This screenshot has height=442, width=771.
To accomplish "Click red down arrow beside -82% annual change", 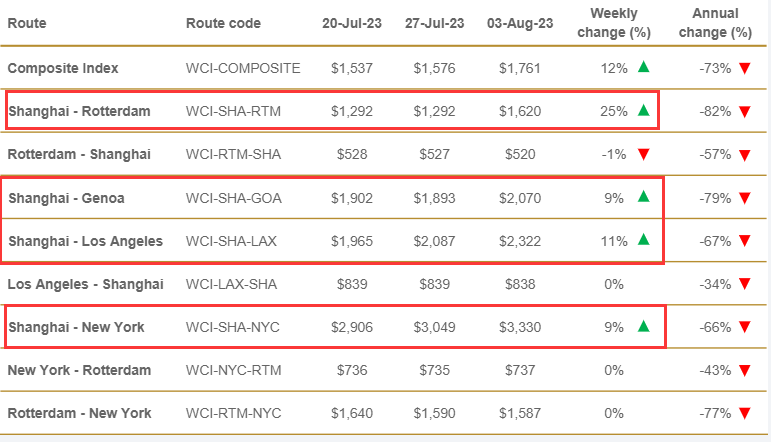I will (x=745, y=112).
